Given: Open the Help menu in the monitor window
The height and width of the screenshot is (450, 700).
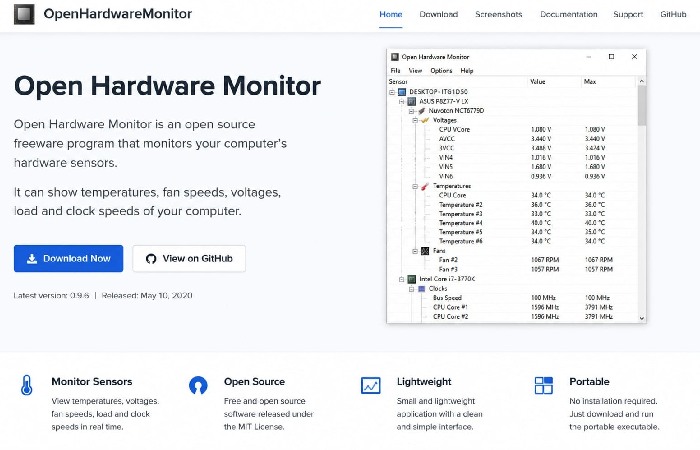Looking at the screenshot, I should pos(467,71).
